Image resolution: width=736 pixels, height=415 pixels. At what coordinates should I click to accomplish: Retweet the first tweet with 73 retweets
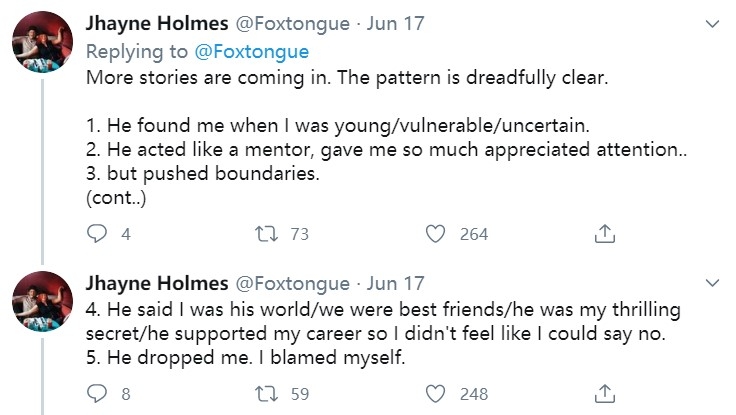pos(265,234)
